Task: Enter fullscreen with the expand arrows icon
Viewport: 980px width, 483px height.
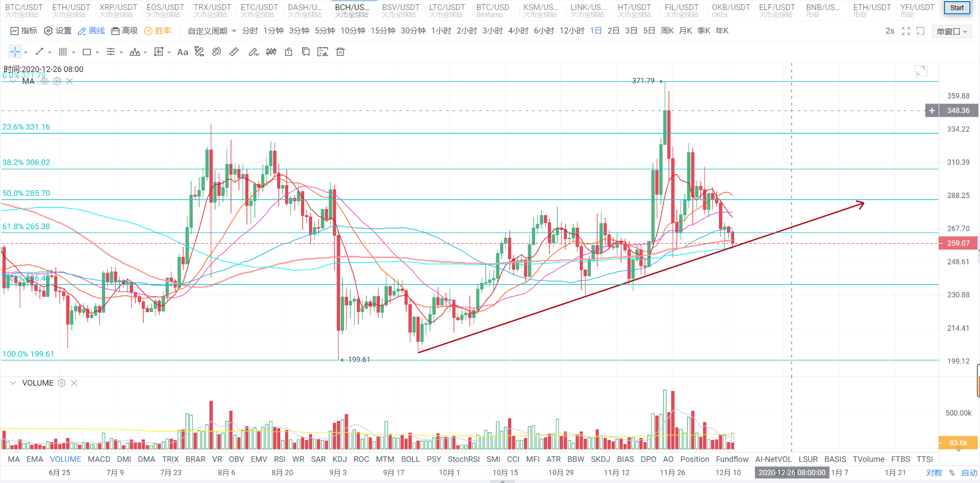Action: (906, 31)
